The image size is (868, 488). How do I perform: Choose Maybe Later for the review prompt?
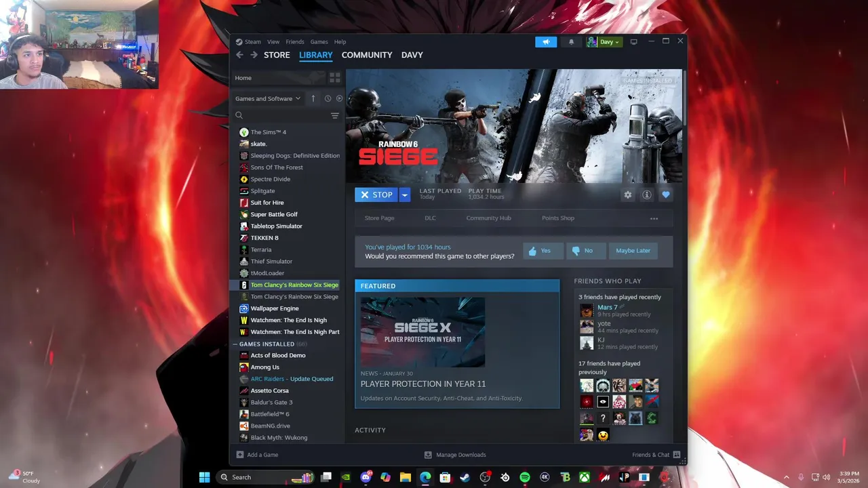pyautogui.click(x=633, y=251)
